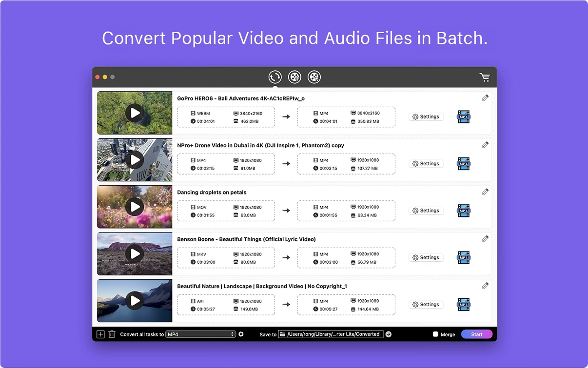Select the circular convert mode icon
The height and width of the screenshot is (368, 588).
click(x=275, y=77)
